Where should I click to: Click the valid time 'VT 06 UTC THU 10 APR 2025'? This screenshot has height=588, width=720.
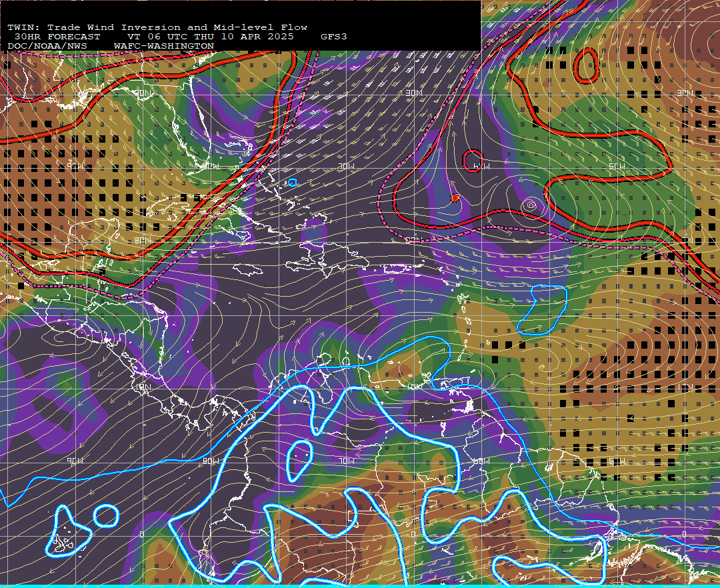(x=210, y=37)
